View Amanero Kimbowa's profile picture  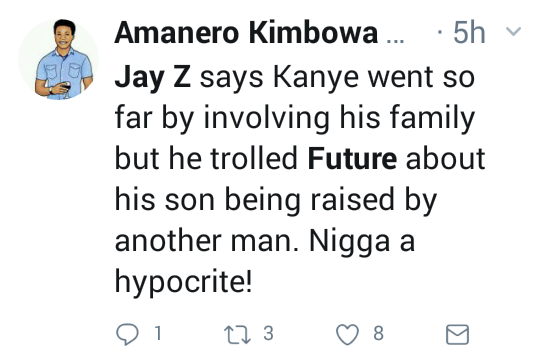tap(59, 60)
